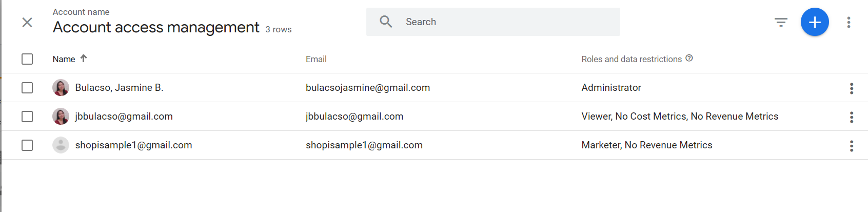Click the Email column header

click(x=316, y=59)
